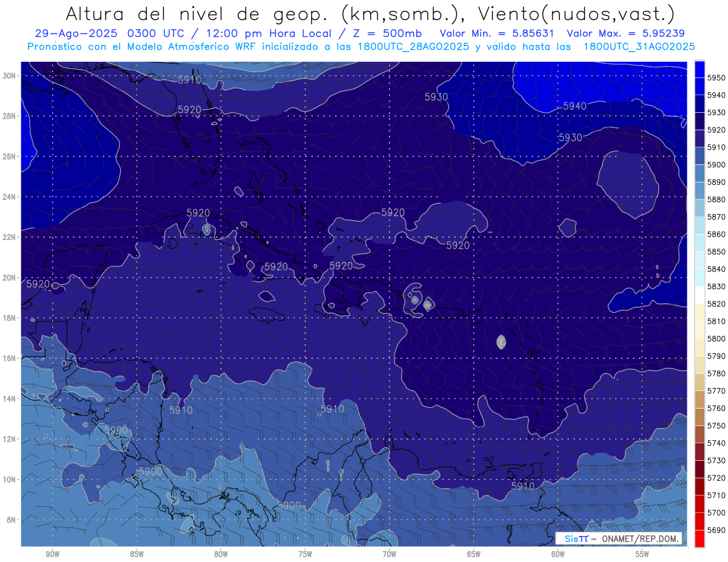Click the 30N latitude label
This screenshot has width=728, height=562.
click(8, 76)
